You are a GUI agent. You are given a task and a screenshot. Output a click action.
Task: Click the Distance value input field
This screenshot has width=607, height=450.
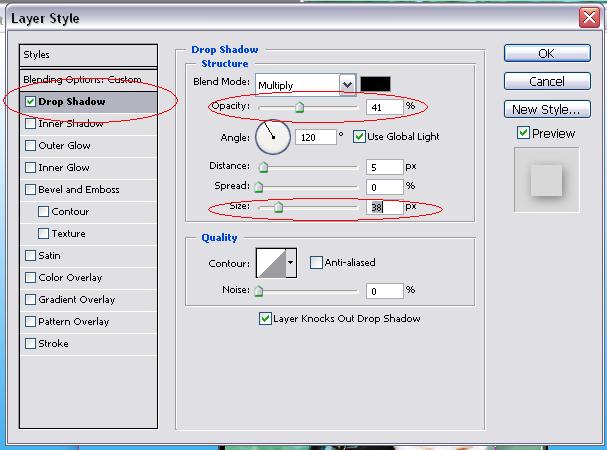click(384, 167)
